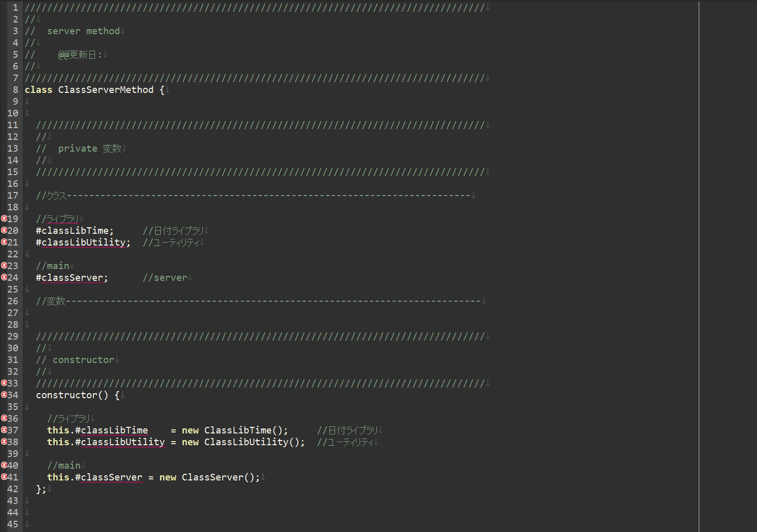The height and width of the screenshot is (532, 757).
Task: Click the error marker on line 34
Action: pyautogui.click(x=4, y=395)
